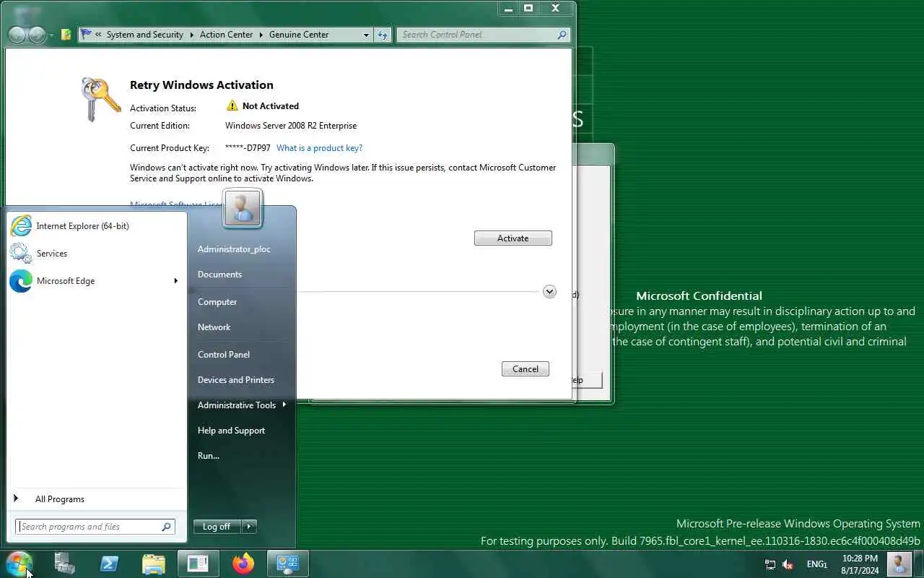924x578 pixels.
Task: Open recent pages dropdown beside nav arrows
Action: (x=52, y=35)
